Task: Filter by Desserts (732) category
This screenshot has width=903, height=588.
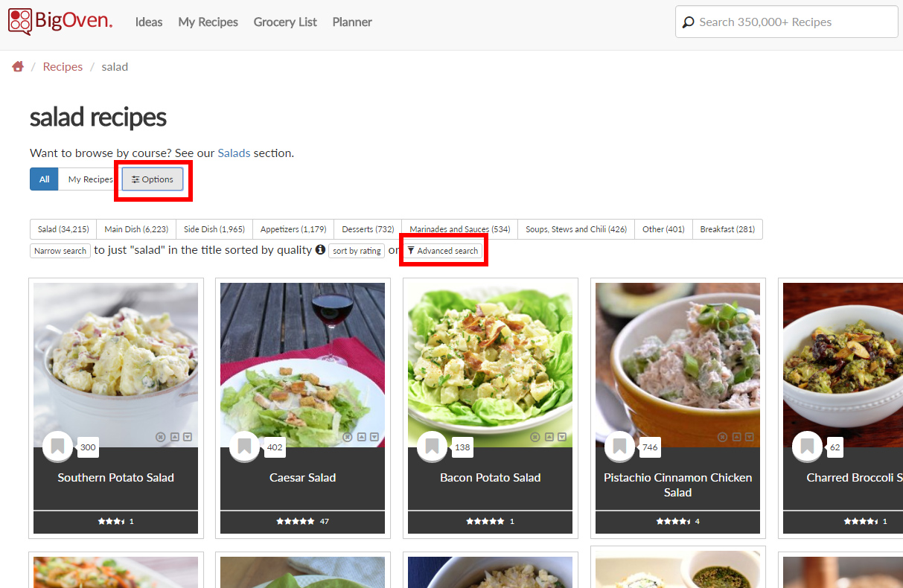Action: click(368, 229)
